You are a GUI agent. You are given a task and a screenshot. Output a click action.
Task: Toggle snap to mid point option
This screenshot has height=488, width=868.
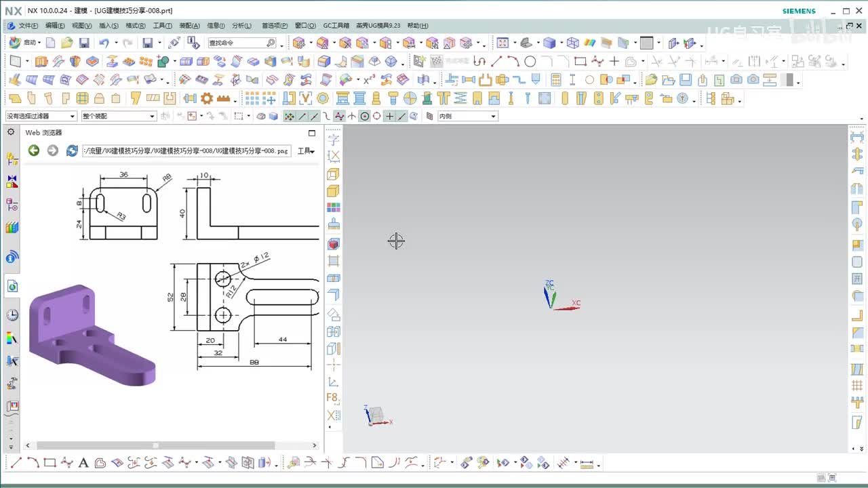[314, 116]
